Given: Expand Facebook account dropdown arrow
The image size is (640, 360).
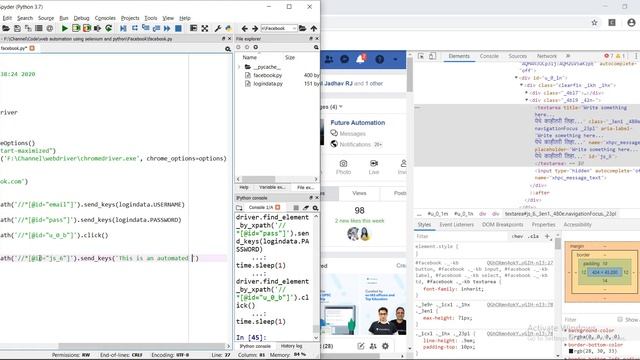Looking at the screenshot, I should (395, 60).
